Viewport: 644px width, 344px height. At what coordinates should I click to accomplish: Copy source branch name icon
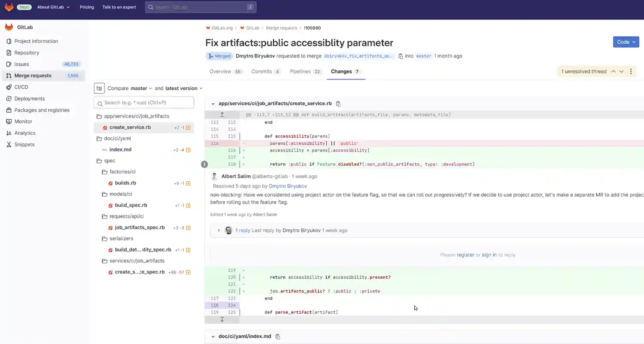tap(401, 56)
